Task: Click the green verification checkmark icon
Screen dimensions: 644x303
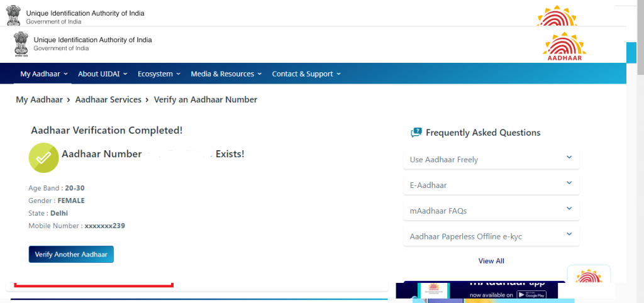Action: (x=43, y=158)
